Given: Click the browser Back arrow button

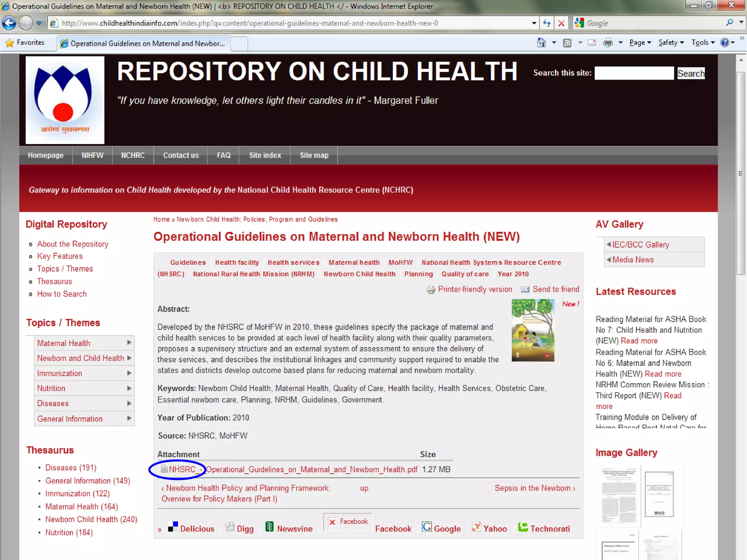Looking at the screenshot, I should pyautogui.click(x=9, y=23).
